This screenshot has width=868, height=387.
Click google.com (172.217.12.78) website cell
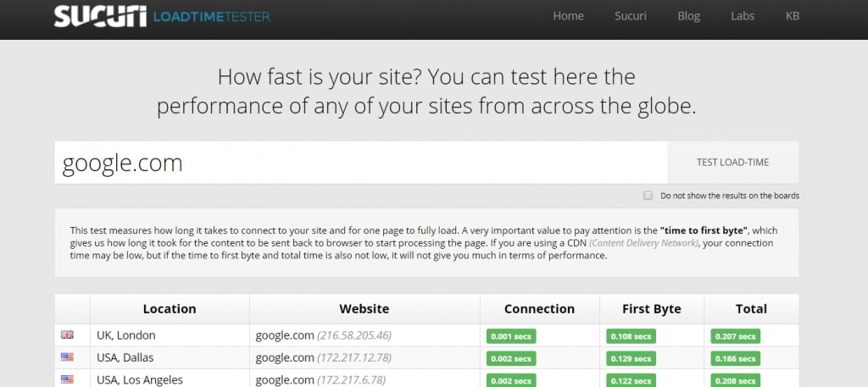tap(364, 357)
